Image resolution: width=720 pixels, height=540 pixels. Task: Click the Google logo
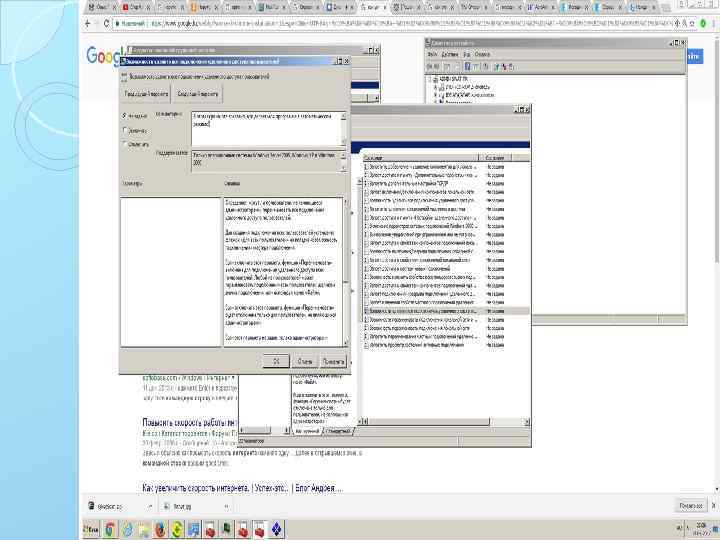[x=105, y=56]
